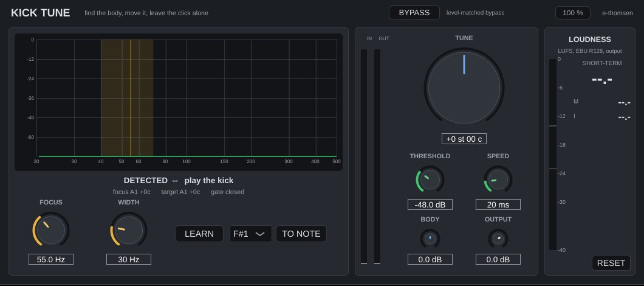
Task: Click the 'LUFS, EBU R128, output' caption
Action: pos(590,51)
